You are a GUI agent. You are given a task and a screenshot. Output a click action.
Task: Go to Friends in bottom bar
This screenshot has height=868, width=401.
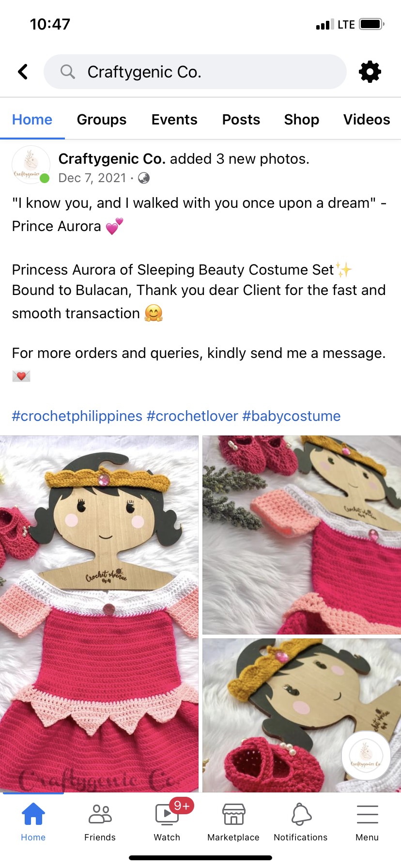click(x=100, y=815)
